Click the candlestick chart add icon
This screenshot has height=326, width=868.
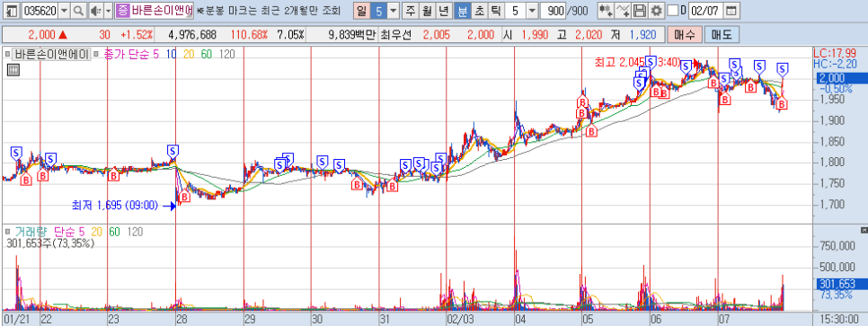pyautogui.click(x=606, y=11)
